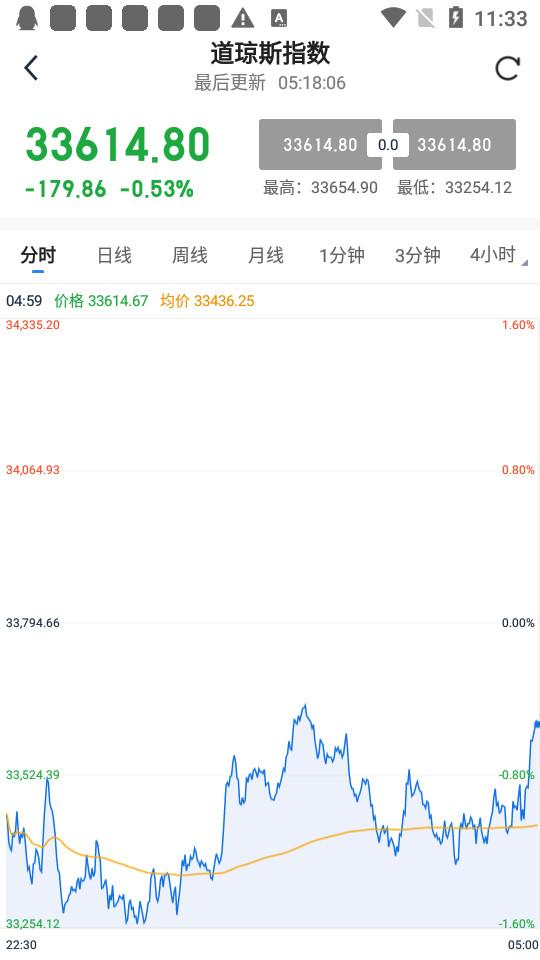Tap the keyboard input status icon
Screen dimensions: 540x960
point(279,18)
